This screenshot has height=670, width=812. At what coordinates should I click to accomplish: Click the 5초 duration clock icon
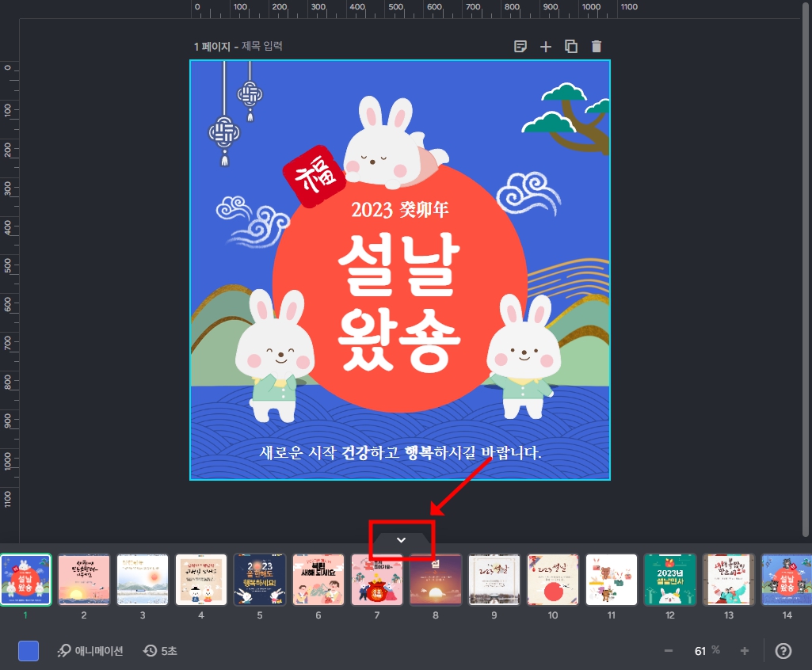point(150,651)
